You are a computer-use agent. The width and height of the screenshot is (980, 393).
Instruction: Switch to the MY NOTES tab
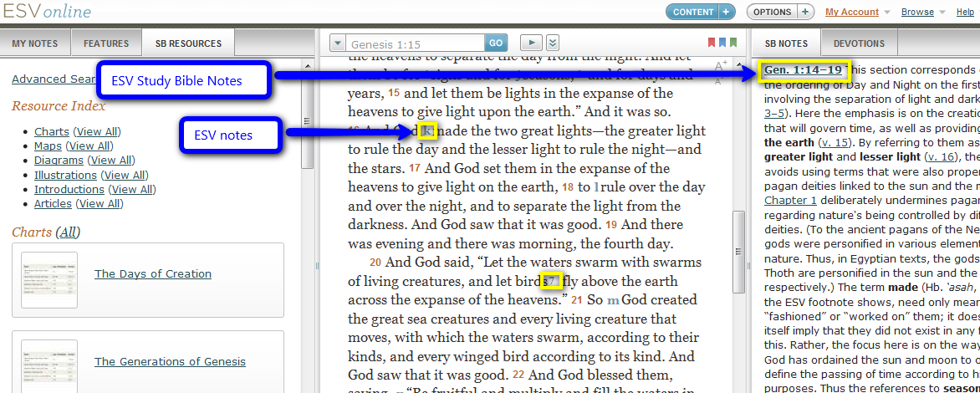click(x=35, y=43)
